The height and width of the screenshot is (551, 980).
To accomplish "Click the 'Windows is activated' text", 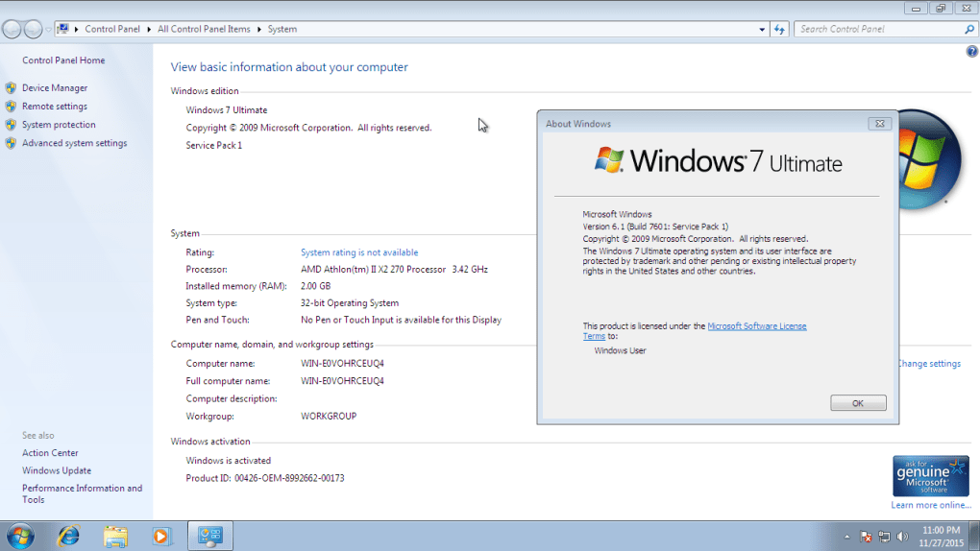I will point(228,461).
